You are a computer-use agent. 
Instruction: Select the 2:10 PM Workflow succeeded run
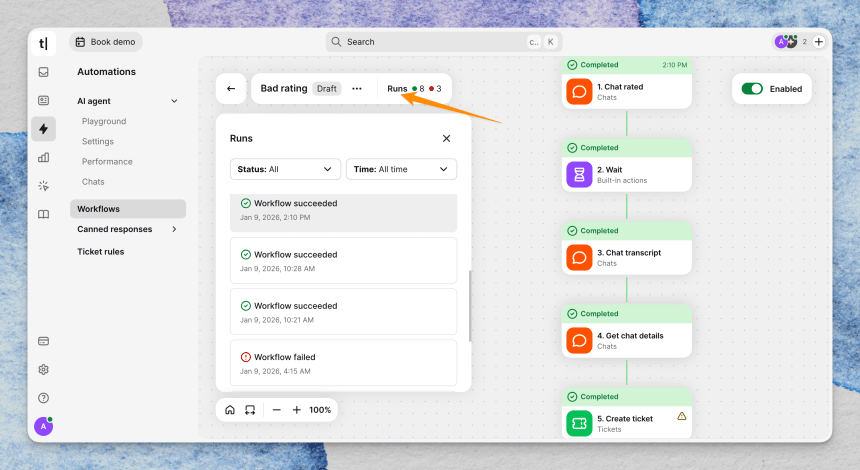tap(343, 212)
